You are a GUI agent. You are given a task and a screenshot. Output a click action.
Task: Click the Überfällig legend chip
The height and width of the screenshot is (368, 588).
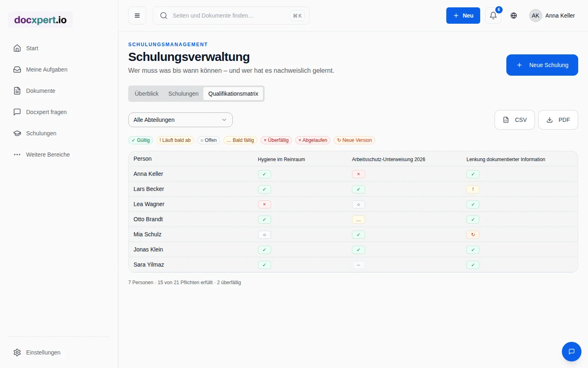(276, 140)
